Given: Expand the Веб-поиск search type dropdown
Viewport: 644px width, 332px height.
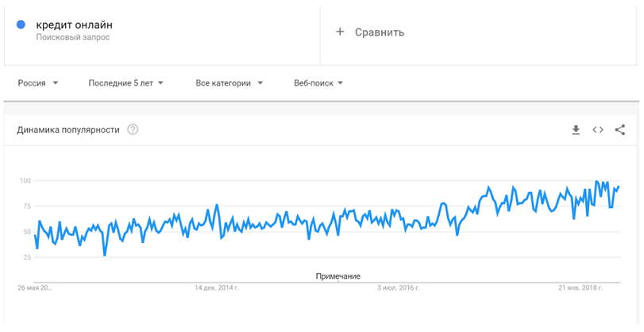Looking at the screenshot, I should 318,83.
